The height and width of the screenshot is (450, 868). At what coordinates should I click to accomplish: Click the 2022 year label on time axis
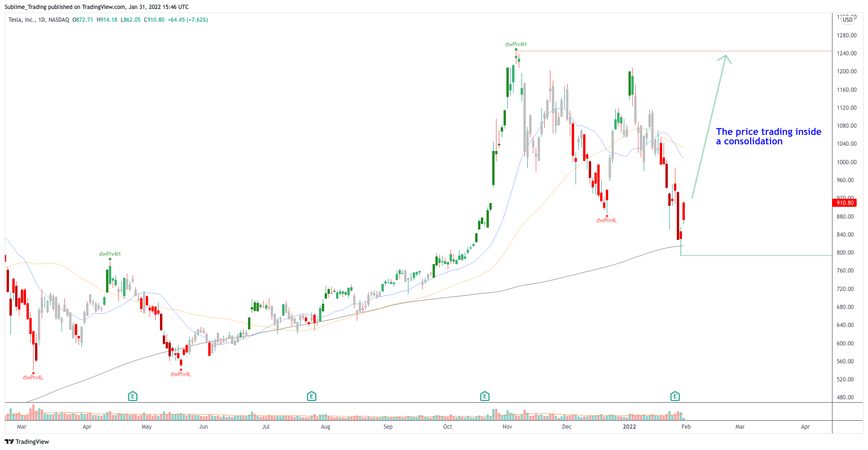coord(629,427)
